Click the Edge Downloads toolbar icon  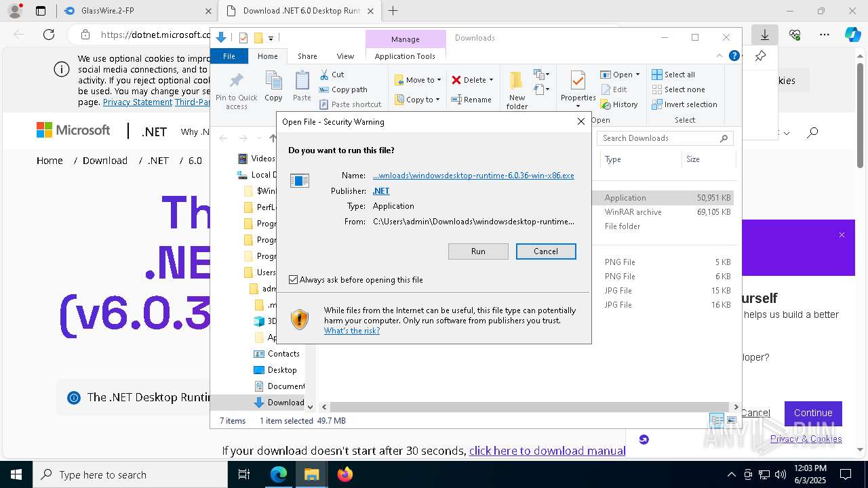click(765, 35)
